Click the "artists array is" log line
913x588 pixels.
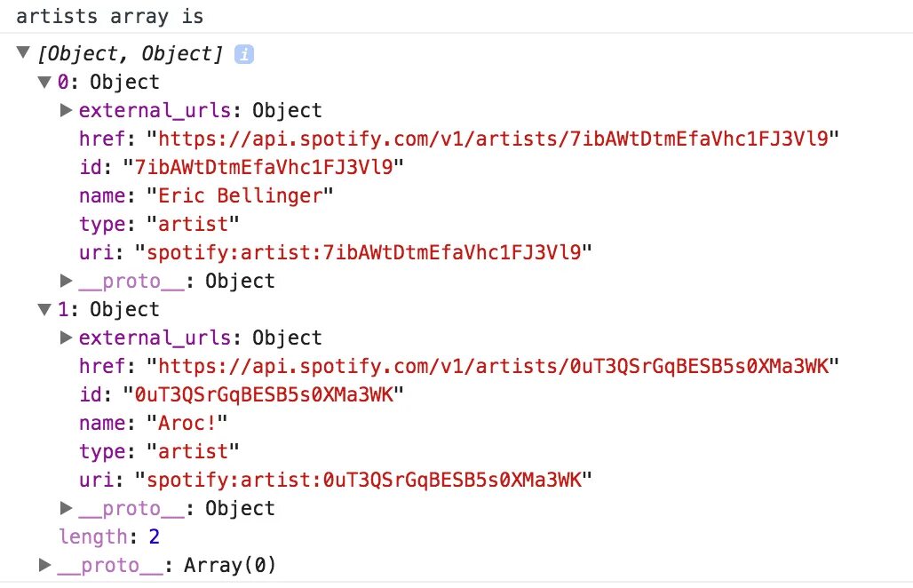tap(110, 16)
